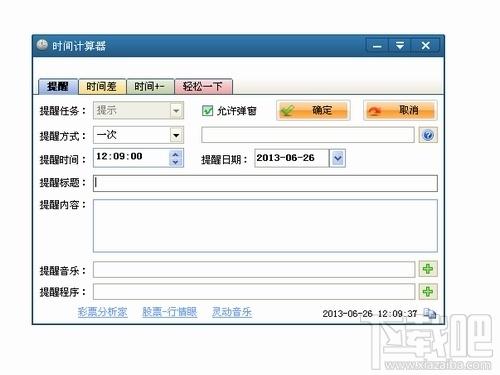
Task: Toggle the 允许弹窗 checkbox
Action: [x=207, y=111]
